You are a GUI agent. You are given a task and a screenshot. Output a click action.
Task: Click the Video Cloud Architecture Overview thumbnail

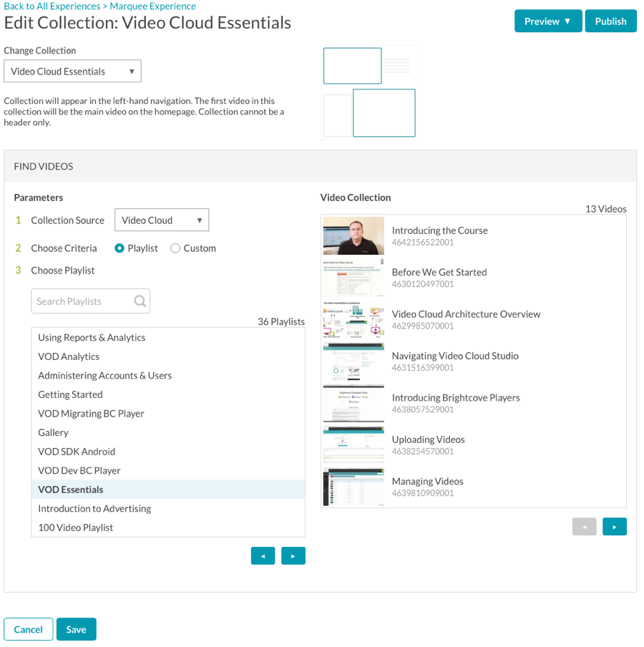point(353,319)
